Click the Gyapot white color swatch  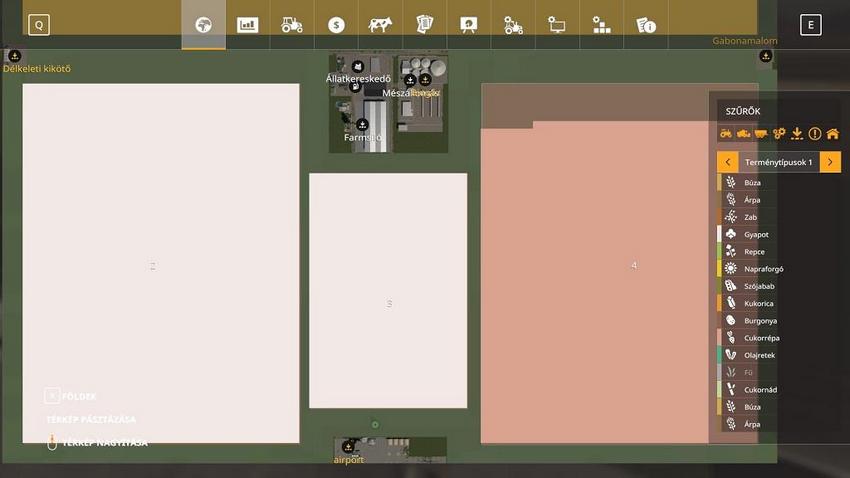click(719, 234)
